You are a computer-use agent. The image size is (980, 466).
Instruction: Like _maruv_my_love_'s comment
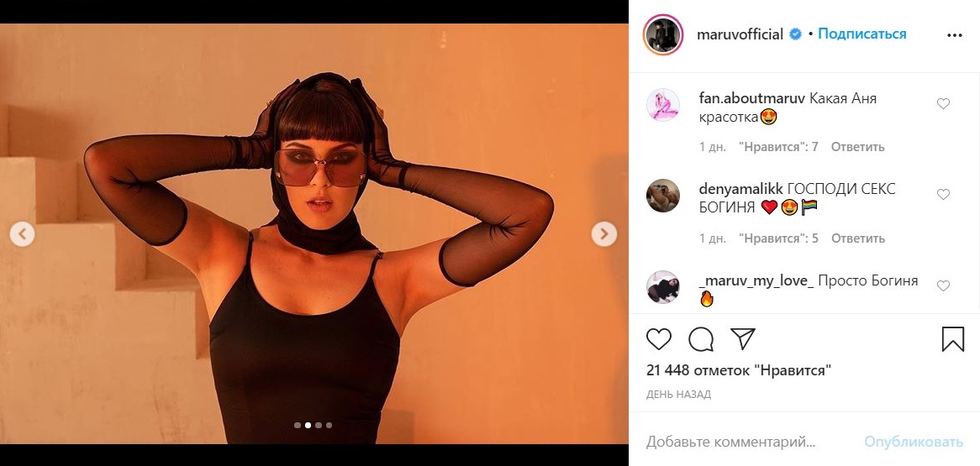tap(943, 286)
